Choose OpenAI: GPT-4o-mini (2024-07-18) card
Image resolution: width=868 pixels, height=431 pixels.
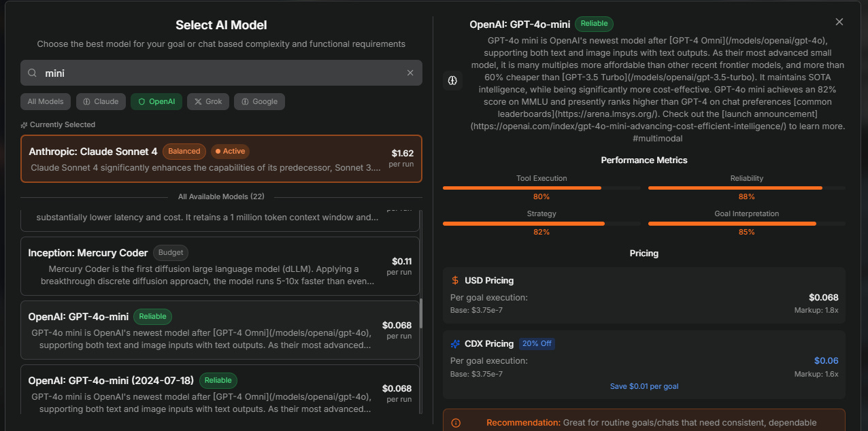(x=220, y=389)
